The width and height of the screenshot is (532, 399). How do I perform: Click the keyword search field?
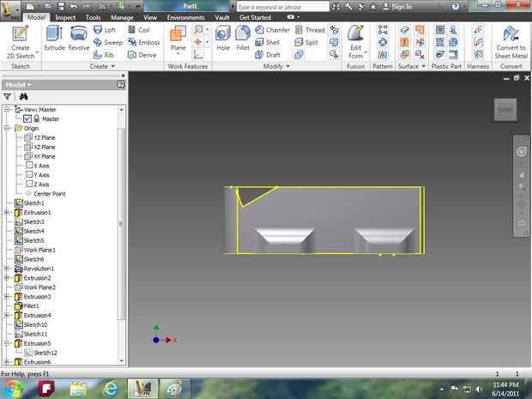click(x=282, y=7)
